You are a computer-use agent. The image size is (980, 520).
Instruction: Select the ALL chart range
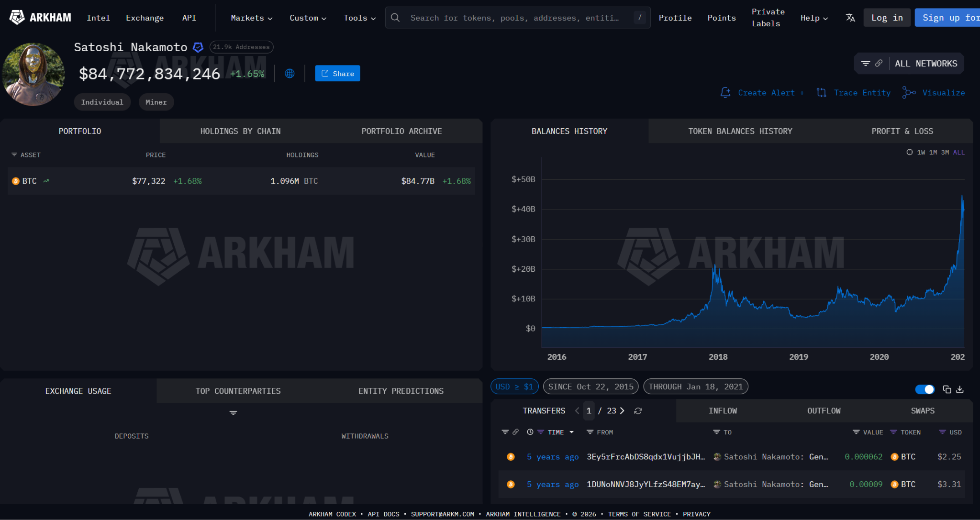958,152
